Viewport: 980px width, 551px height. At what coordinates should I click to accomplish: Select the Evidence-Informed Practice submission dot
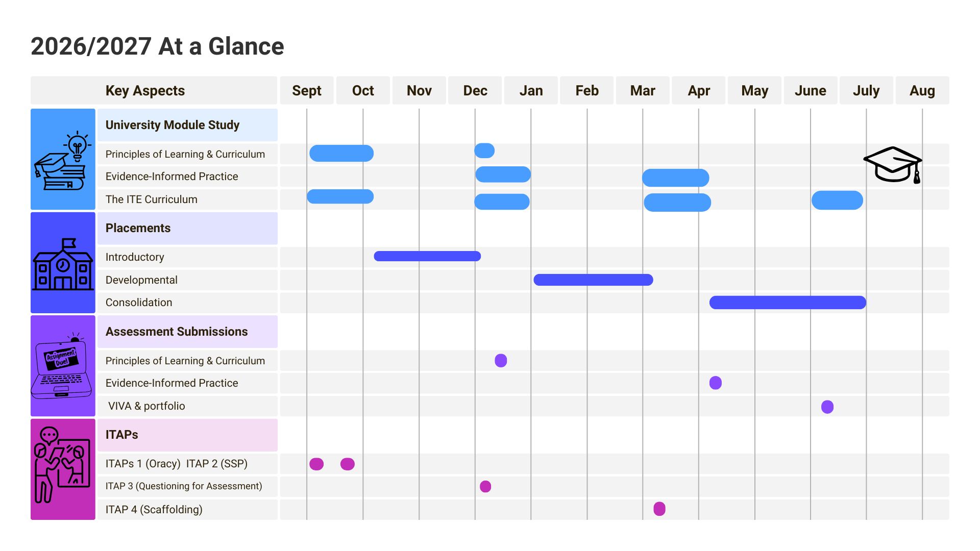pos(716,383)
